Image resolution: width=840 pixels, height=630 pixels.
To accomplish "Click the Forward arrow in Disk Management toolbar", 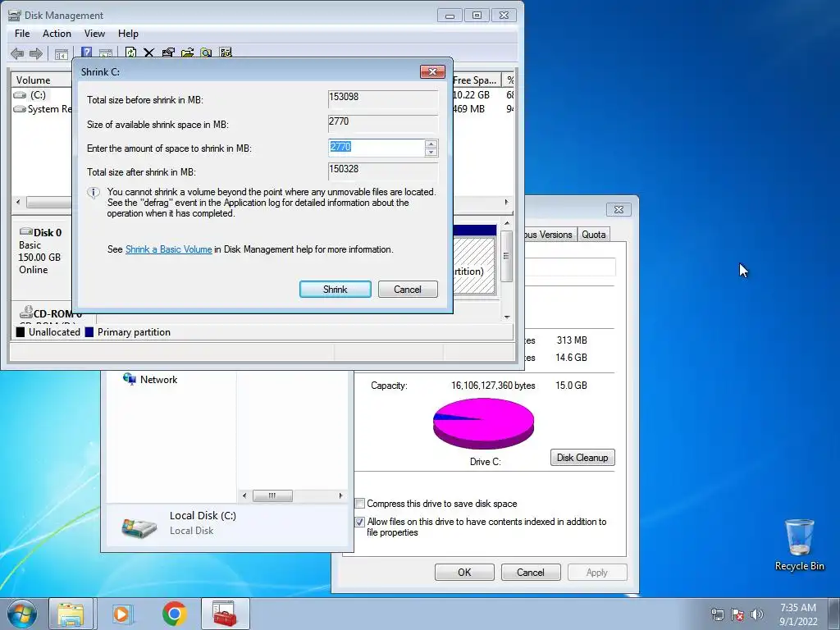I will (36, 53).
